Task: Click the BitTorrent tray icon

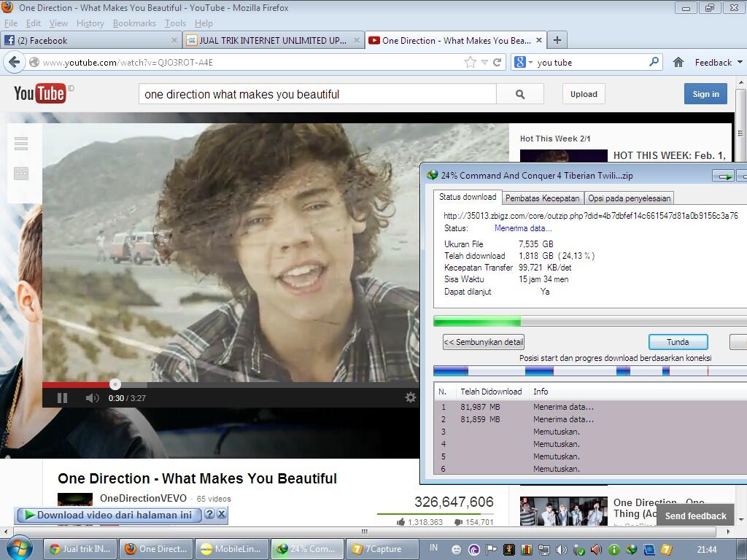Action: point(473,550)
